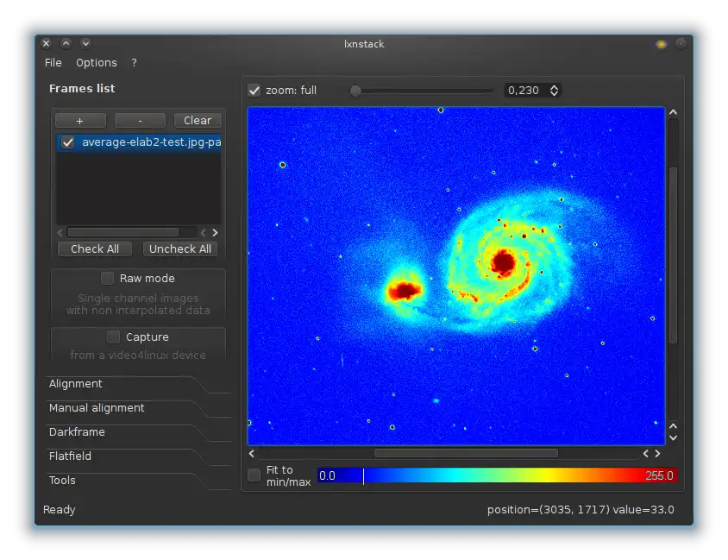The image size is (728, 560).
Task: Expand the Tools section tab
Action: pos(62,480)
